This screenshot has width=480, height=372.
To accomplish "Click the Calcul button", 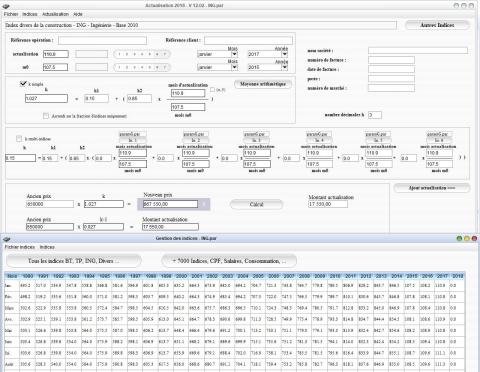I will pos(256,204).
